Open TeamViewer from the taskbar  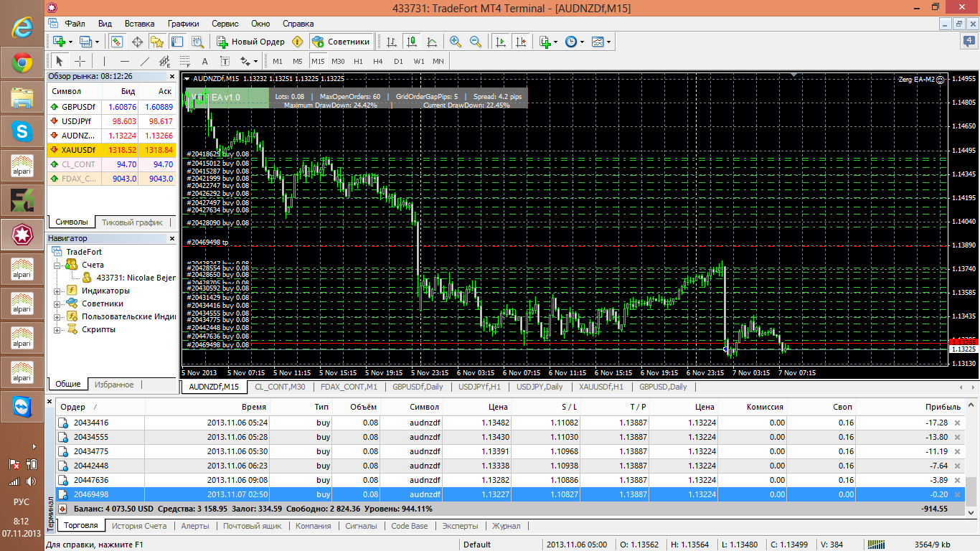[x=22, y=408]
